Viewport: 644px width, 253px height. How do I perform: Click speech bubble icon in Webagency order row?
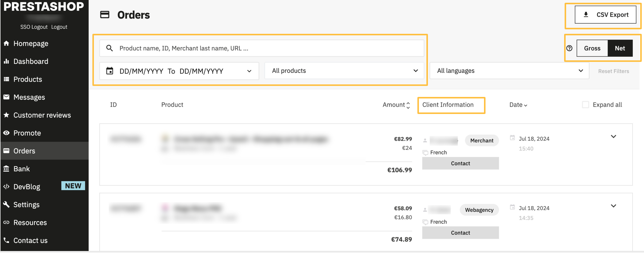[425, 222]
